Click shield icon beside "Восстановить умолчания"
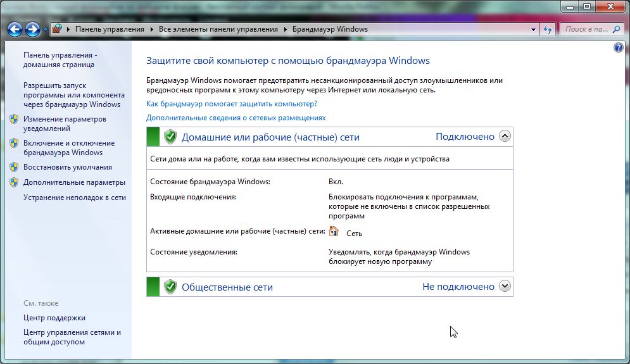Viewport: 630px width, 364px height. click(x=14, y=167)
